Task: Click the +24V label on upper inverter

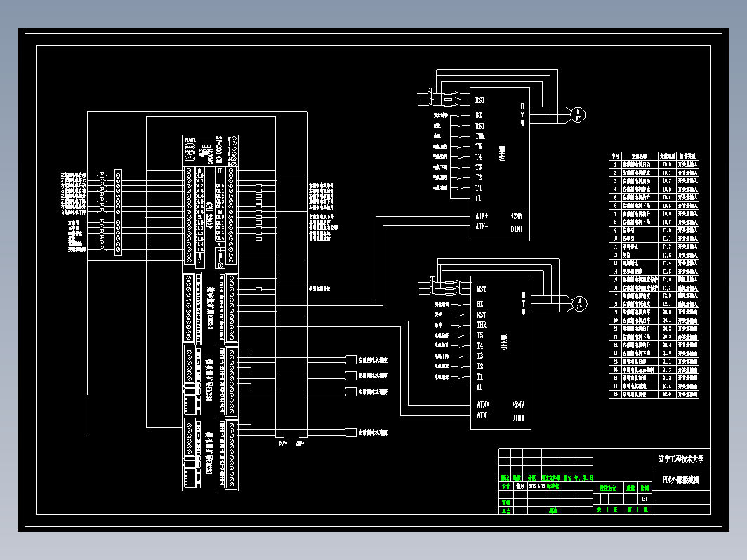Action: pyautogui.click(x=517, y=215)
